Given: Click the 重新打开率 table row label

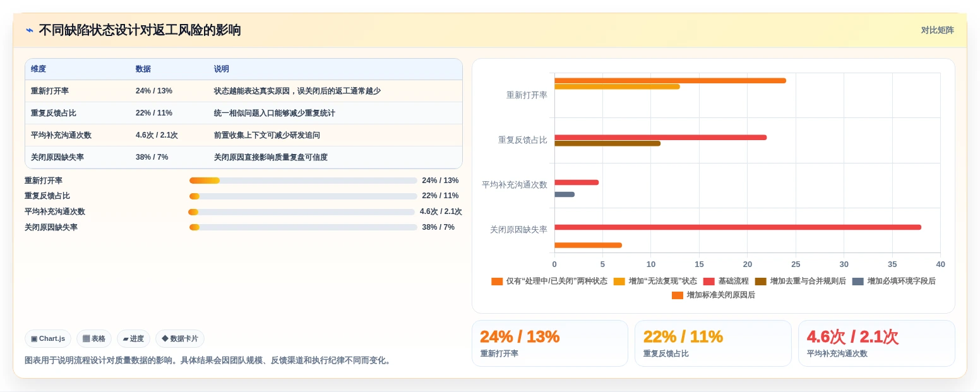Looking at the screenshot, I should (50, 91).
